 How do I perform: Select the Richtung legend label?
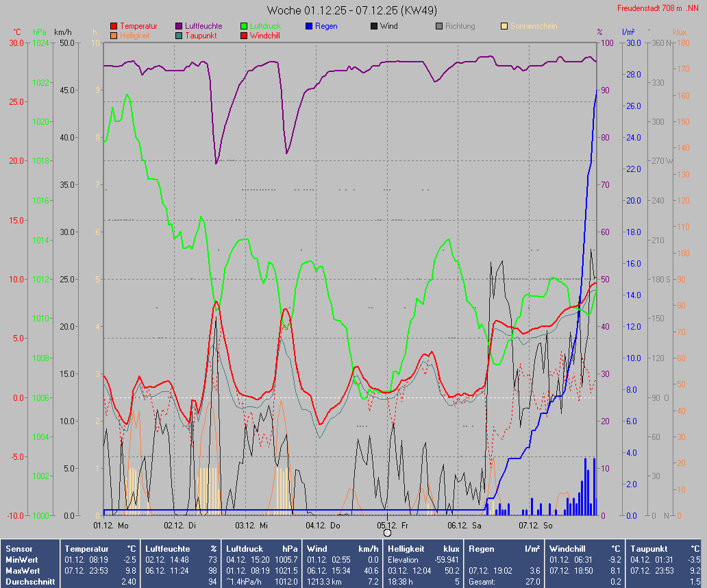click(459, 26)
